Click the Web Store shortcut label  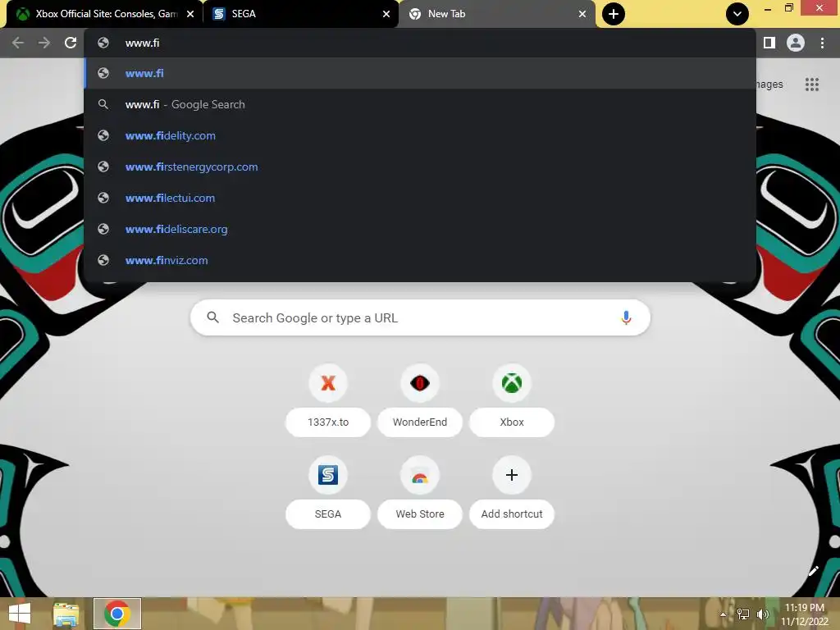(420, 514)
